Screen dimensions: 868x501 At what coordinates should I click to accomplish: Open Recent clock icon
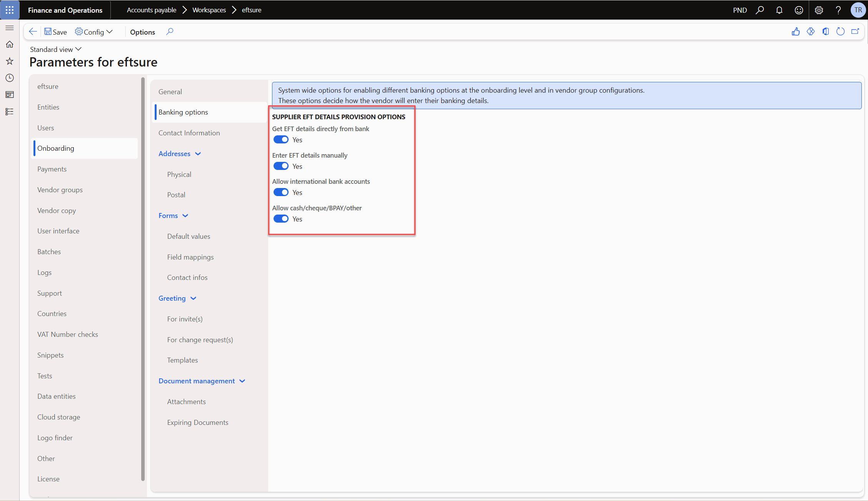pos(10,78)
